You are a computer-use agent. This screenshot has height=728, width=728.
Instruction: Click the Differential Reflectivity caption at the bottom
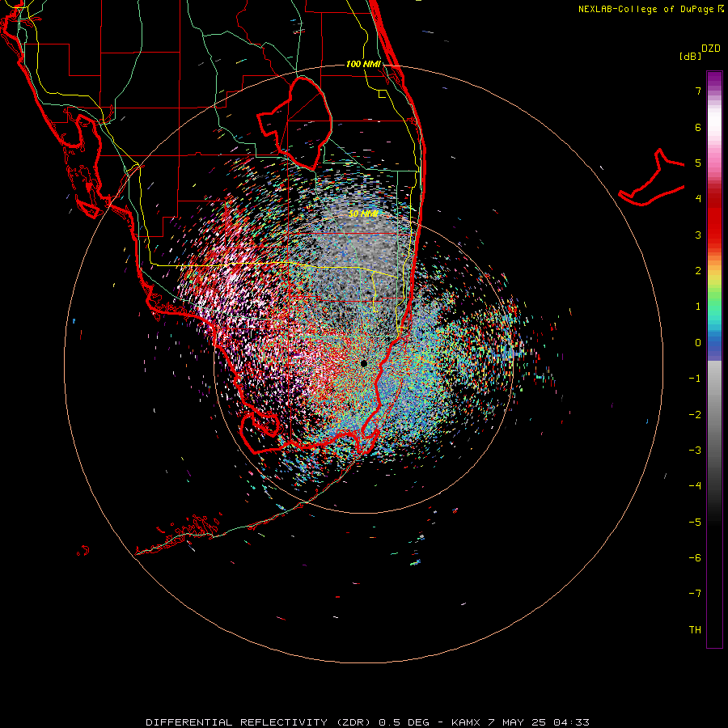pos(368,722)
